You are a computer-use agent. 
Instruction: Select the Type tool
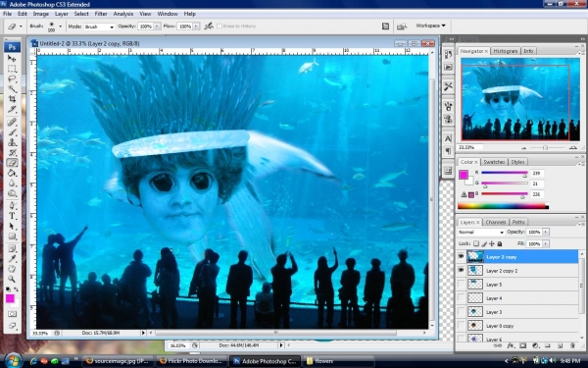12,216
